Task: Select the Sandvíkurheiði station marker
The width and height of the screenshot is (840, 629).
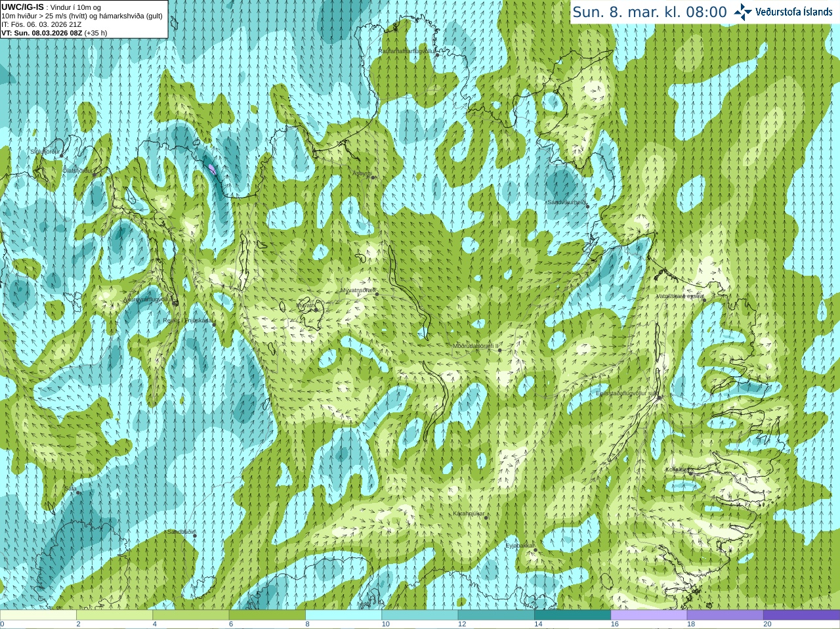Action: point(587,206)
